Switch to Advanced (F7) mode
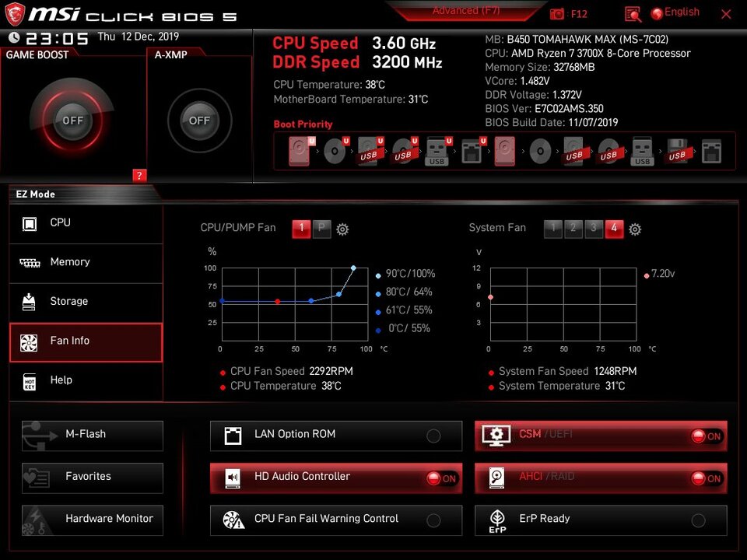 point(466,11)
